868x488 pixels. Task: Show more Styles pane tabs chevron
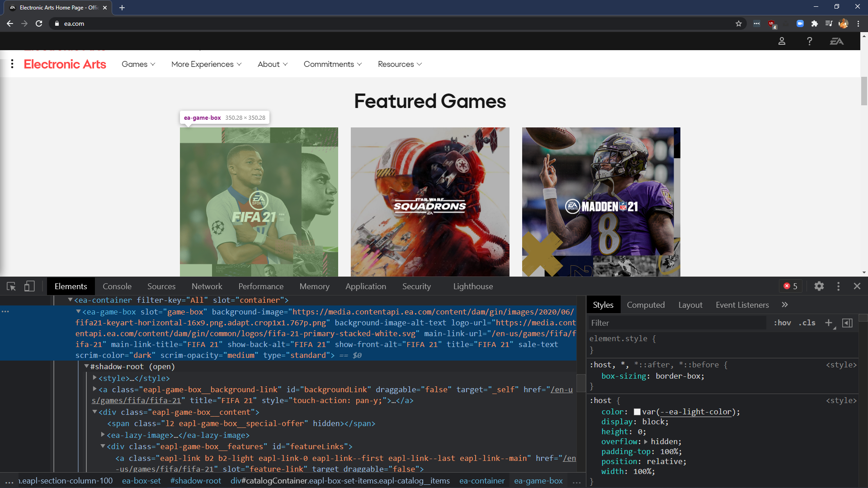click(x=785, y=305)
